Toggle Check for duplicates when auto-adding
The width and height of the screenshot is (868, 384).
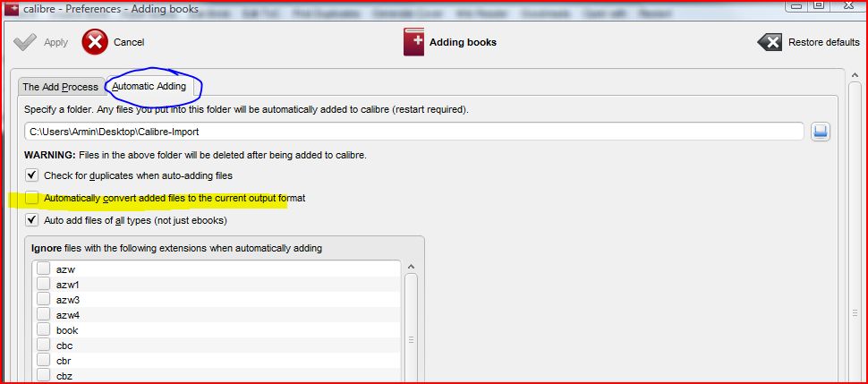click(x=31, y=175)
